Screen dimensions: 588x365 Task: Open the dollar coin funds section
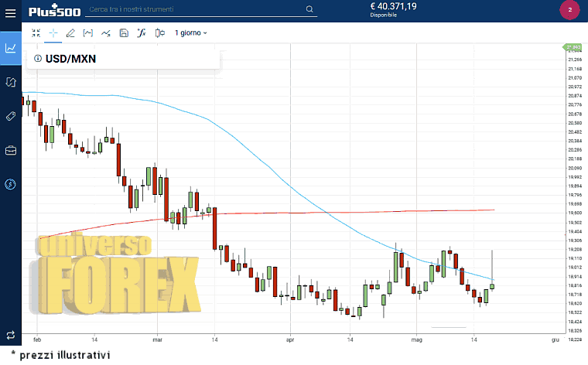click(11, 184)
